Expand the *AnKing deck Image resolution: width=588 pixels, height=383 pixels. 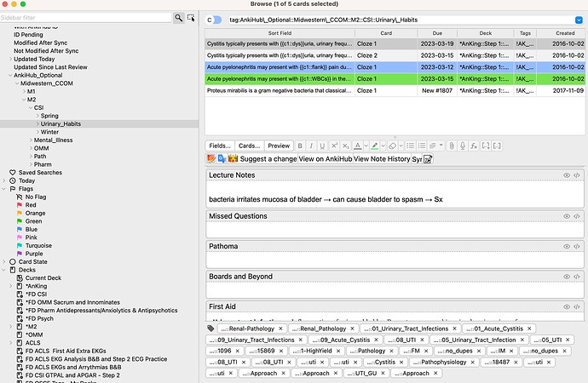[10, 286]
